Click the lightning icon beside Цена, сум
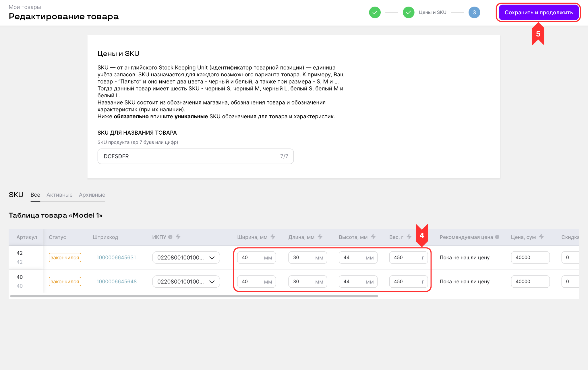 [541, 237]
